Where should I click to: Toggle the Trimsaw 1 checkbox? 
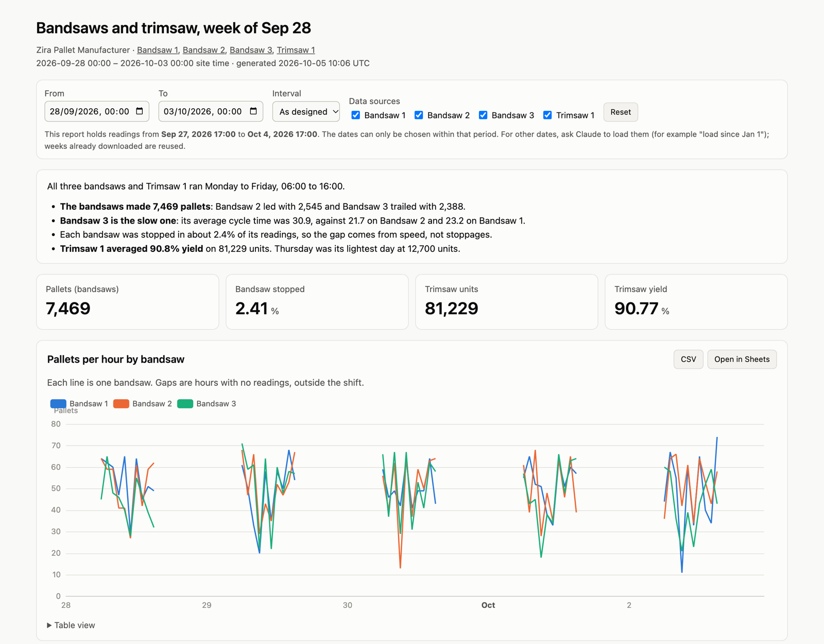547,115
